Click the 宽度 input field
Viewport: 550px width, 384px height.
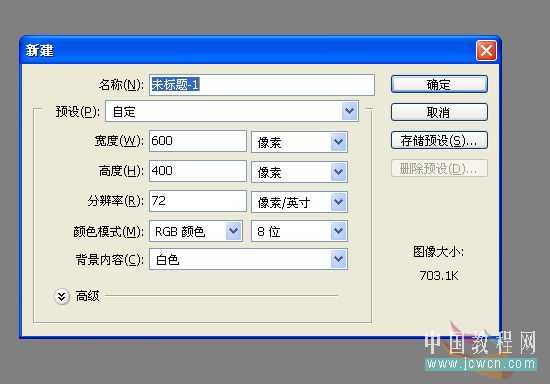click(x=198, y=141)
